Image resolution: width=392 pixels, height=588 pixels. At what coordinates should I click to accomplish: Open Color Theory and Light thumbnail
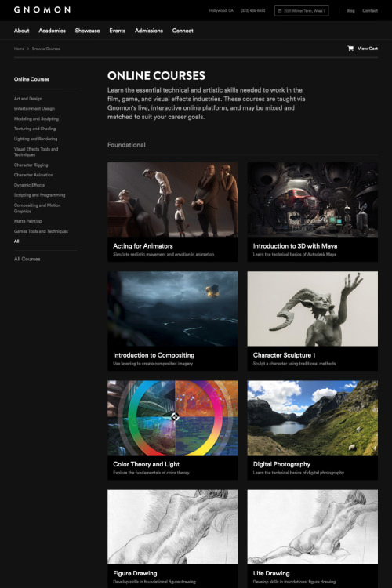[x=172, y=418]
